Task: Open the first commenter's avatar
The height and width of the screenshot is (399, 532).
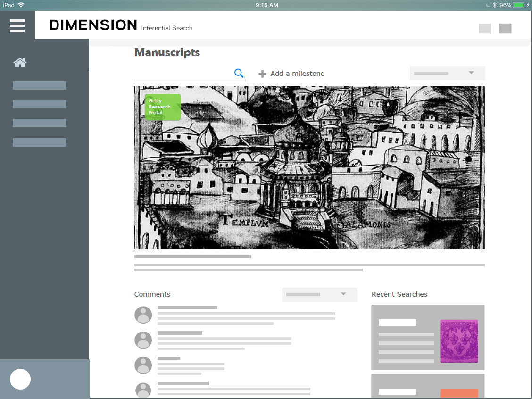Action: click(143, 315)
